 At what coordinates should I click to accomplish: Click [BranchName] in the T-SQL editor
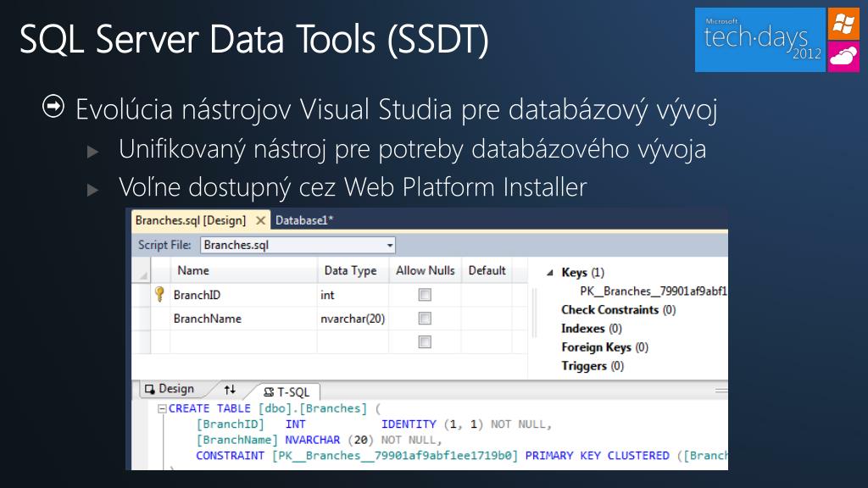(x=237, y=440)
